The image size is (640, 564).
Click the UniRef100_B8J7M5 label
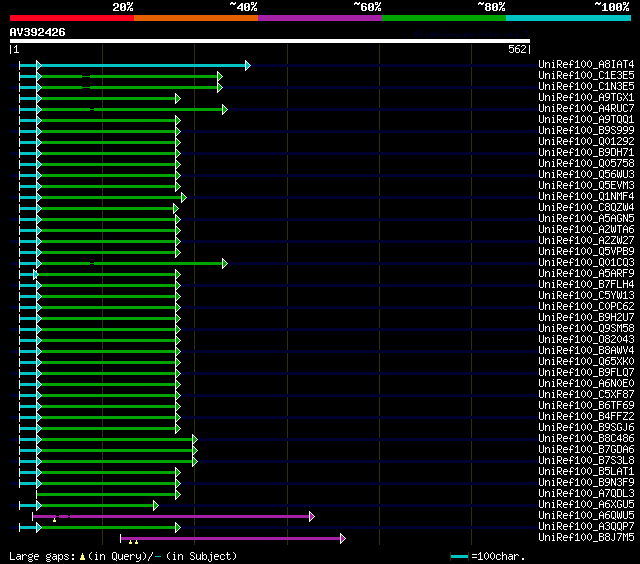(x=586, y=538)
